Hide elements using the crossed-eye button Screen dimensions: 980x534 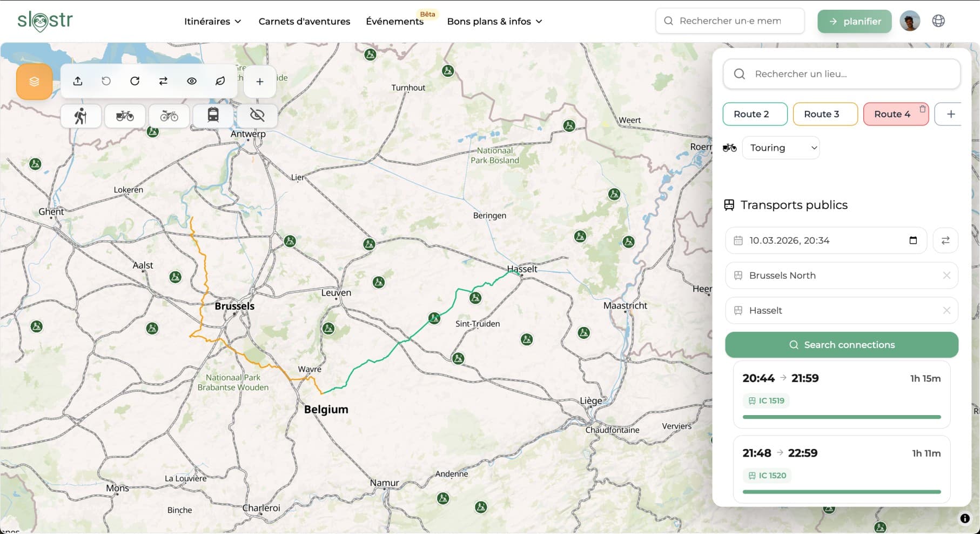[x=257, y=115]
